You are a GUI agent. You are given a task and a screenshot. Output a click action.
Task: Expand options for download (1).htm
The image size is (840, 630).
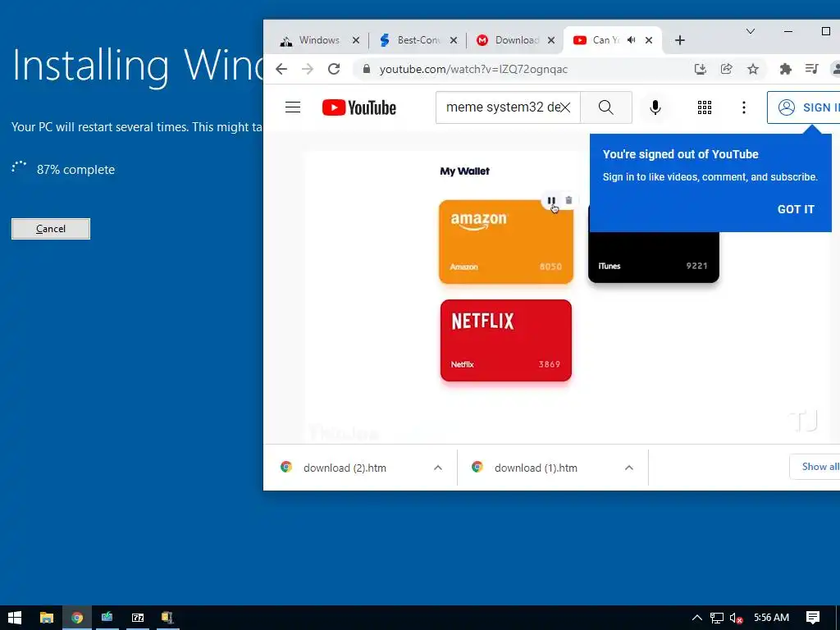[x=629, y=468]
